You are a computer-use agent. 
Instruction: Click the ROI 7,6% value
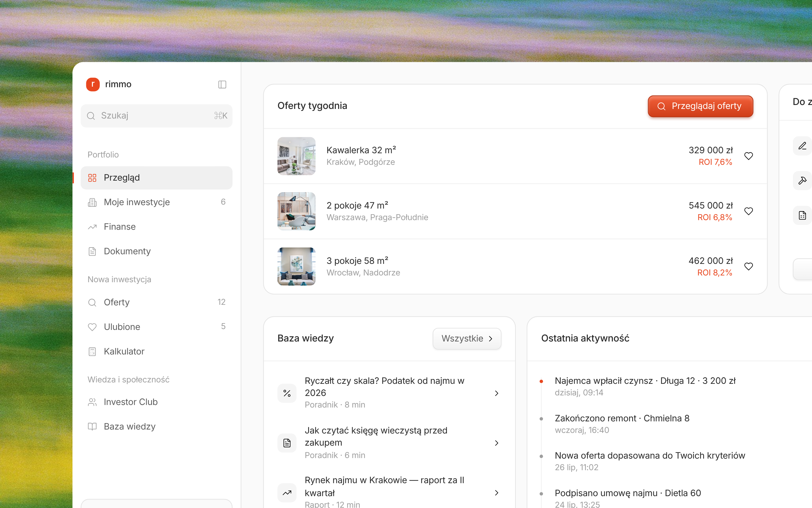715,162
